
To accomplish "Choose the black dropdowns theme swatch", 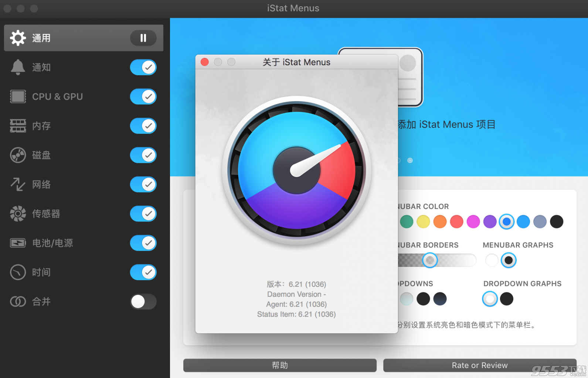I will pyautogui.click(x=423, y=299).
